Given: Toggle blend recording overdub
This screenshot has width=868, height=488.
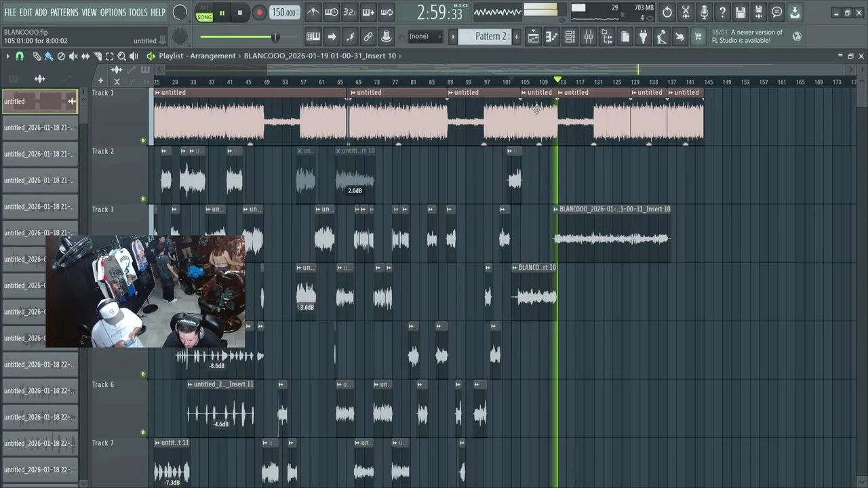Looking at the screenshot, I should point(368,12).
